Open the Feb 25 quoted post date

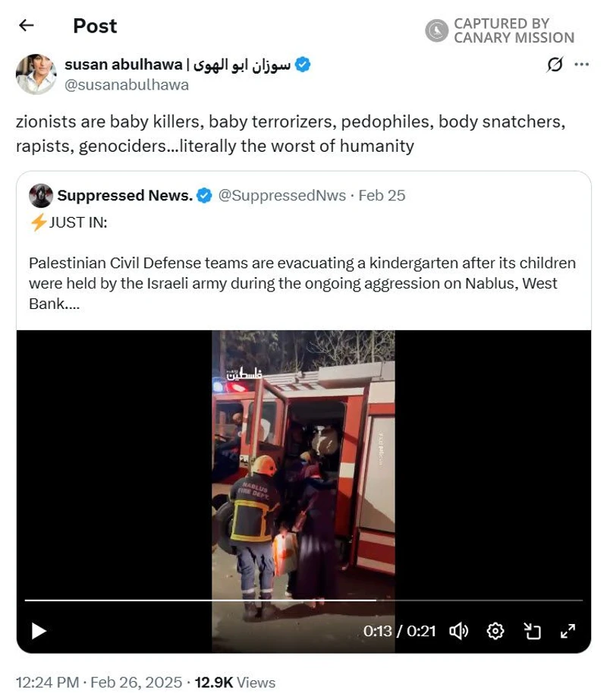pos(382,196)
